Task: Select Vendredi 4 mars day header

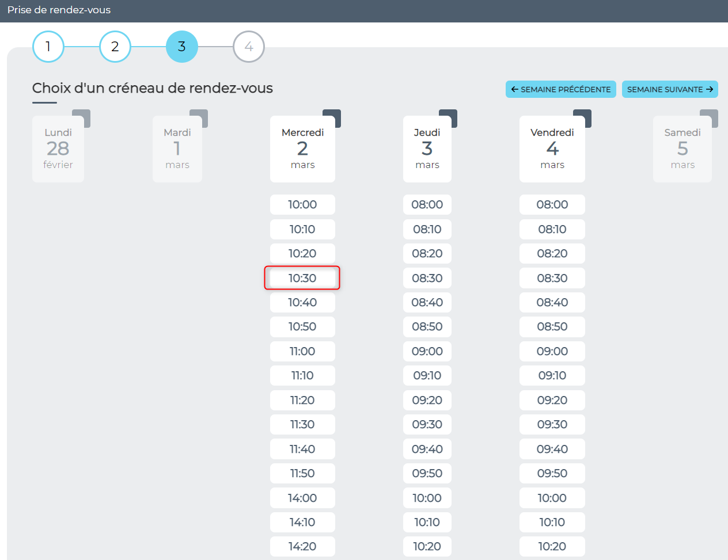Action: (x=552, y=148)
